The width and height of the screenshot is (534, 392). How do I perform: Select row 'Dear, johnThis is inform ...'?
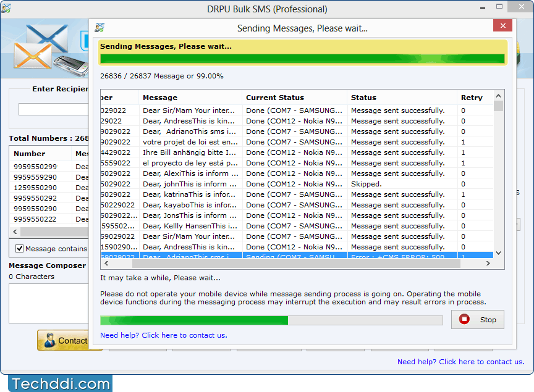[297, 184]
